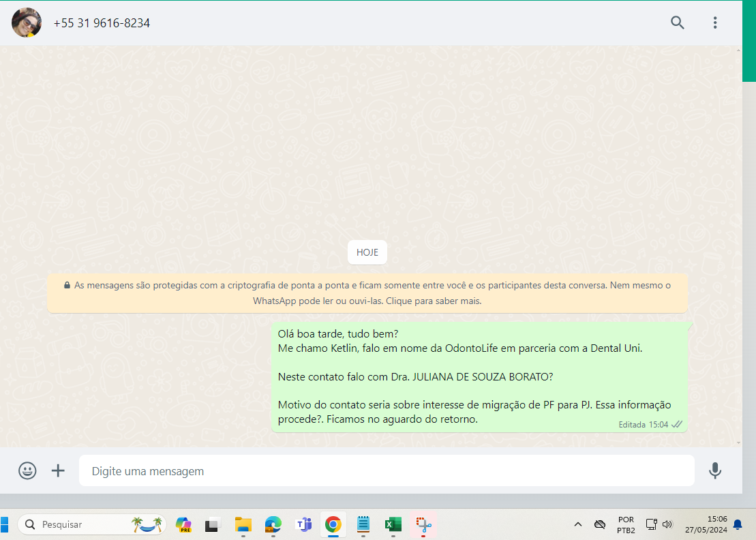
Task: Click the Editada 15:04 label
Action: (x=643, y=425)
